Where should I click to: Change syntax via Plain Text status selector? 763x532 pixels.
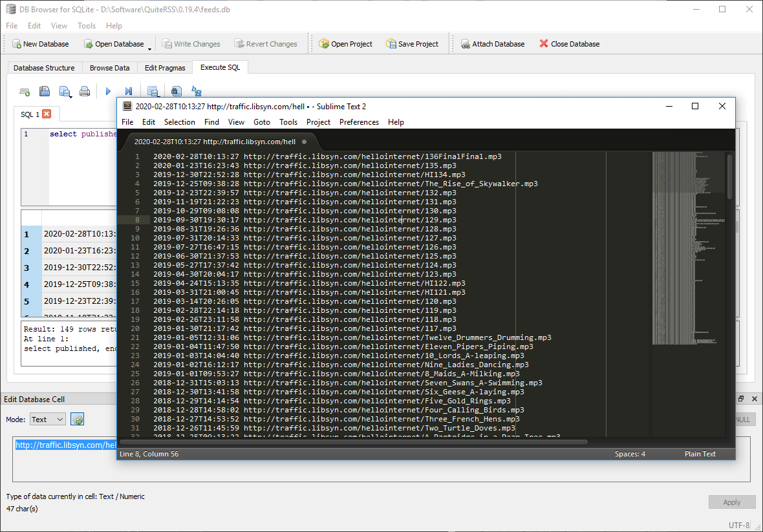tap(700, 454)
